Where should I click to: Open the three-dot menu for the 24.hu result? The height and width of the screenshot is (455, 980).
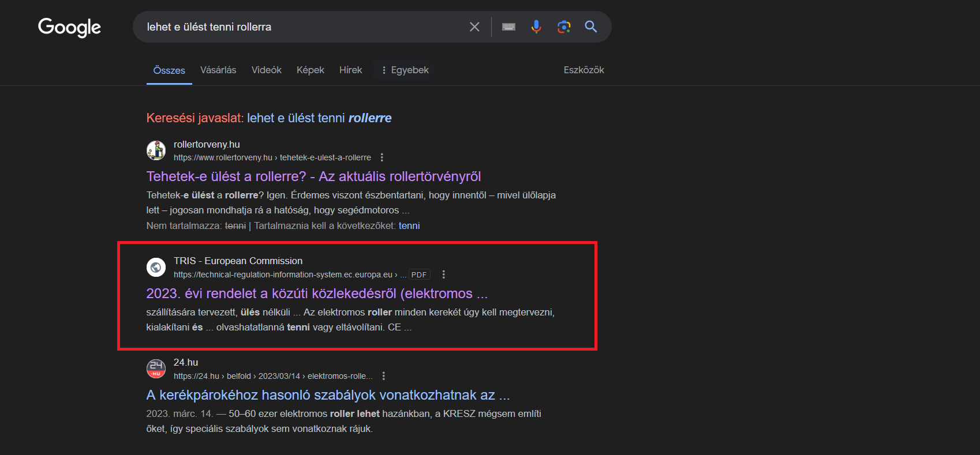[384, 376]
